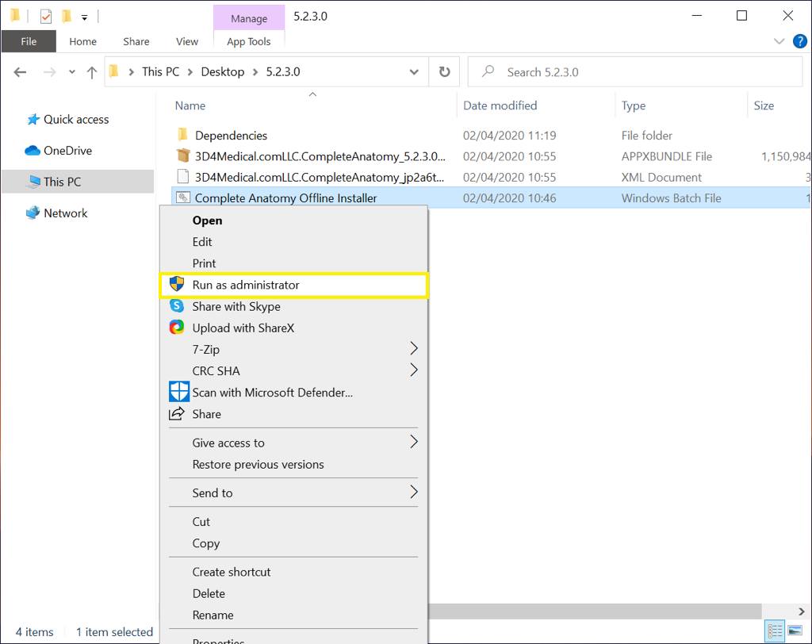
Task: Select Run as administrator
Action: point(293,285)
